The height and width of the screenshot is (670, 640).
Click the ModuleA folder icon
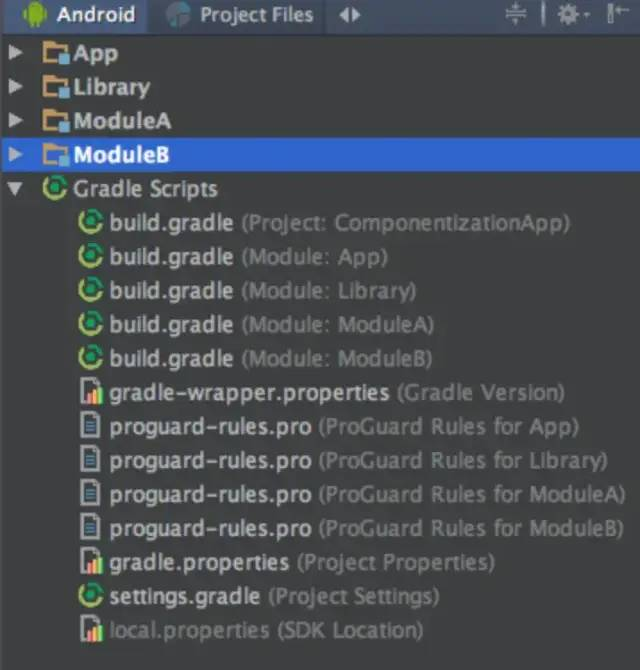[x=56, y=120]
